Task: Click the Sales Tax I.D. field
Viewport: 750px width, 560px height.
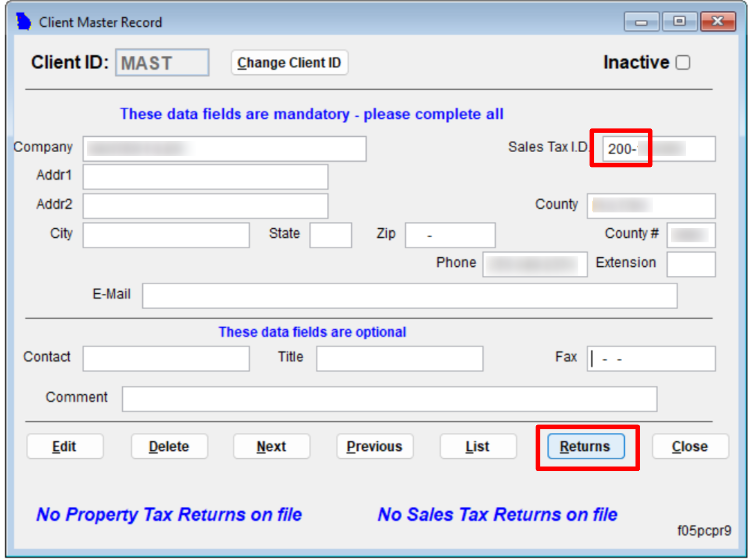Action: [x=659, y=149]
